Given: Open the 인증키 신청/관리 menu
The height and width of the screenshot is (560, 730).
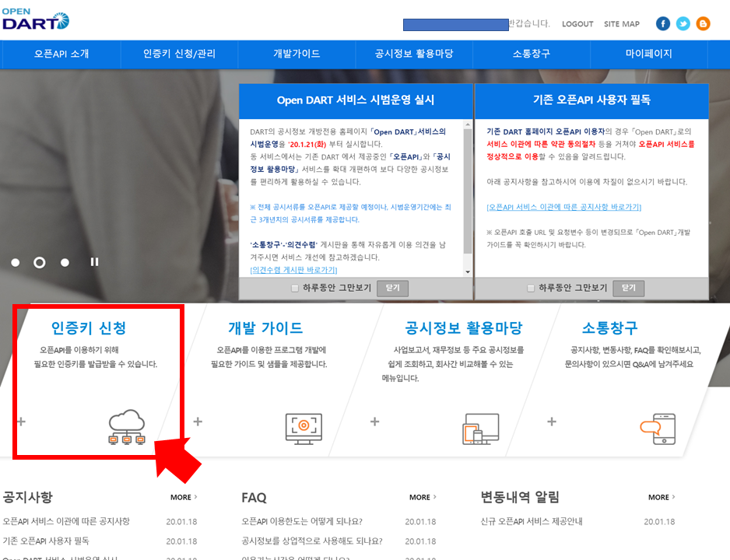Looking at the screenshot, I should pos(179,54).
